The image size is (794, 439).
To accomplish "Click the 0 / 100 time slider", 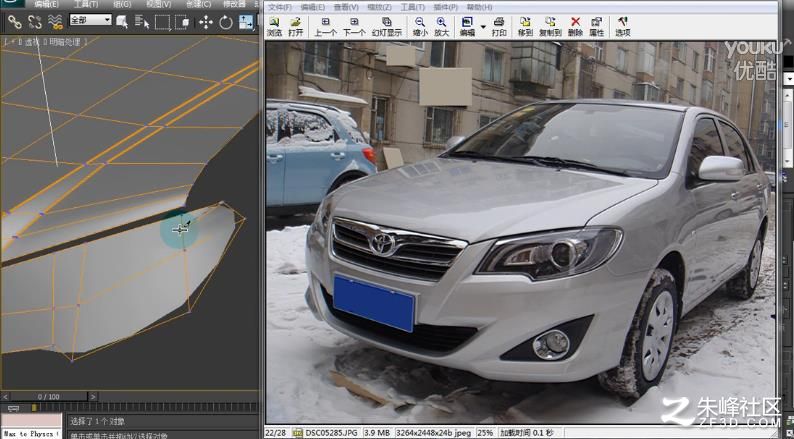I will [x=49, y=396].
